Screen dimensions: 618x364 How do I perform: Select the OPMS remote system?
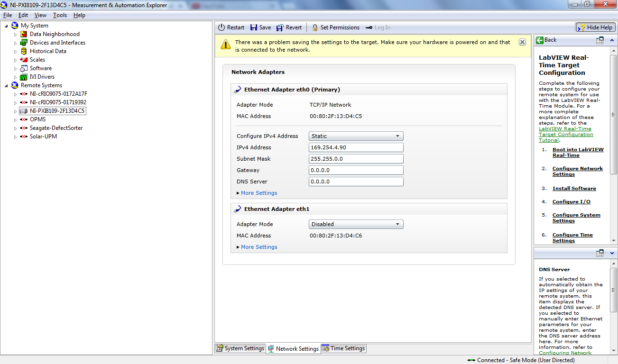point(38,119)
